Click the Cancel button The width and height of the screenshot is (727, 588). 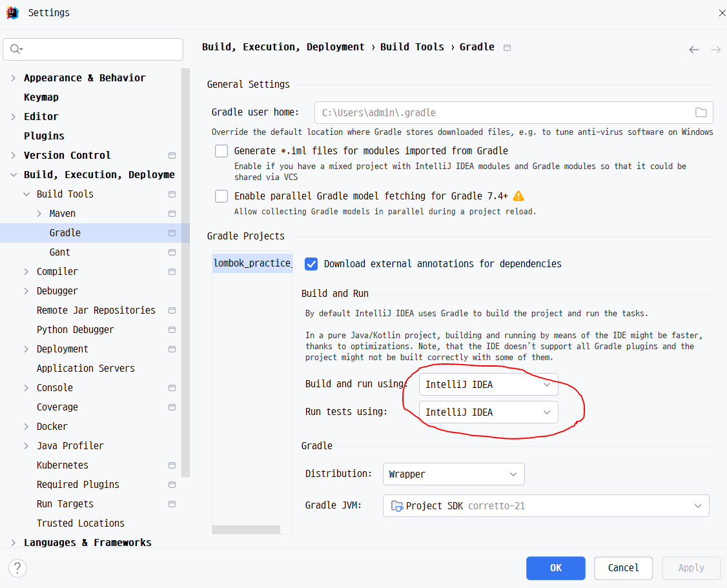623,568
